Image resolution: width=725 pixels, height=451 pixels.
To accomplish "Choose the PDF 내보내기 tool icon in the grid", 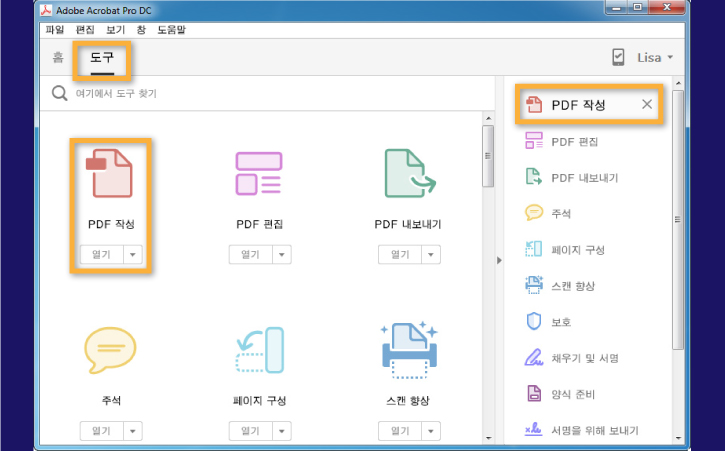I will tap(410, 173).
